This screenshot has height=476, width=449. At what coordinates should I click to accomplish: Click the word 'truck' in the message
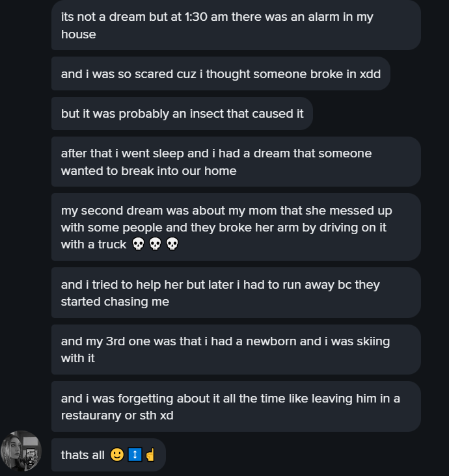(112, 245)
